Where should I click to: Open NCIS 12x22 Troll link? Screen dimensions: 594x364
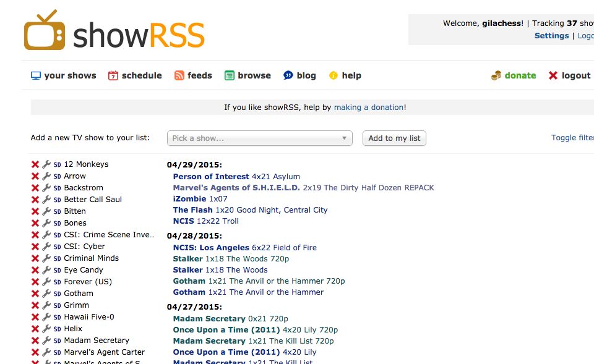click(x=205, y=221)
